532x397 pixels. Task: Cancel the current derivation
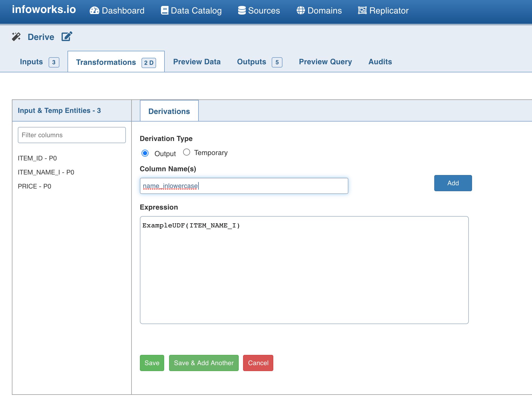click(258, 363)
